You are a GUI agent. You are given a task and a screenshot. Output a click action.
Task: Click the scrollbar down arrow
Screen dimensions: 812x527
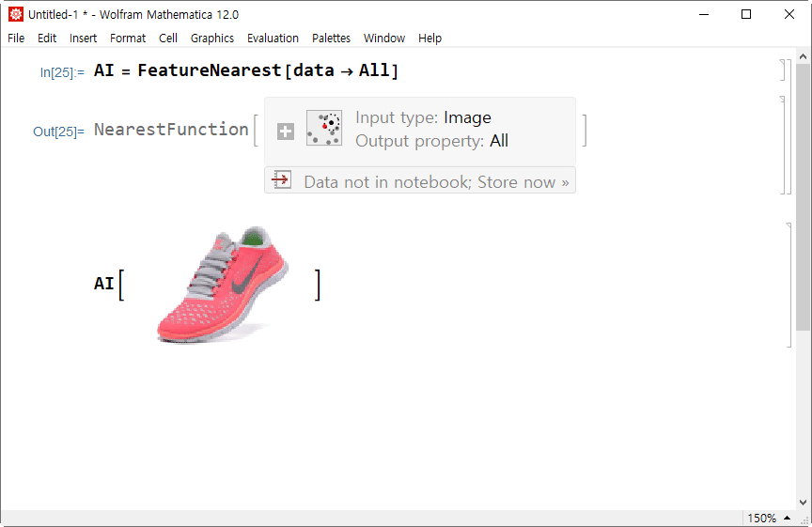[804, 503]
